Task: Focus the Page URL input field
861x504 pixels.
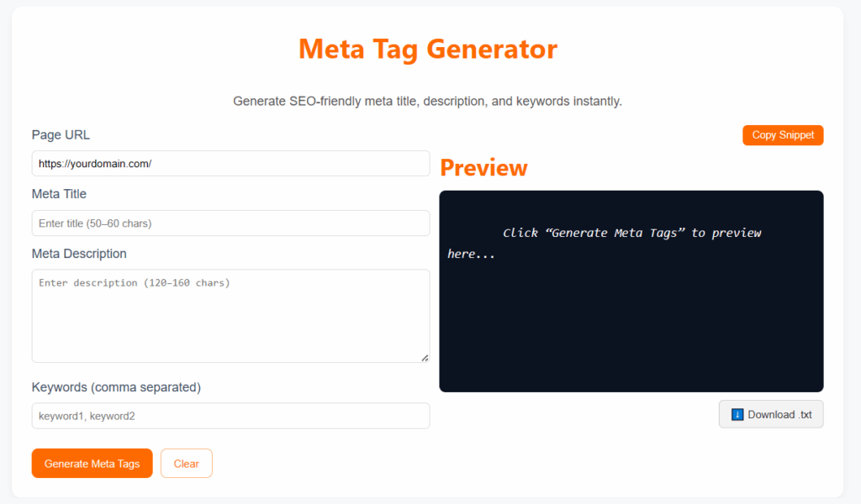Action: point(230,163)
